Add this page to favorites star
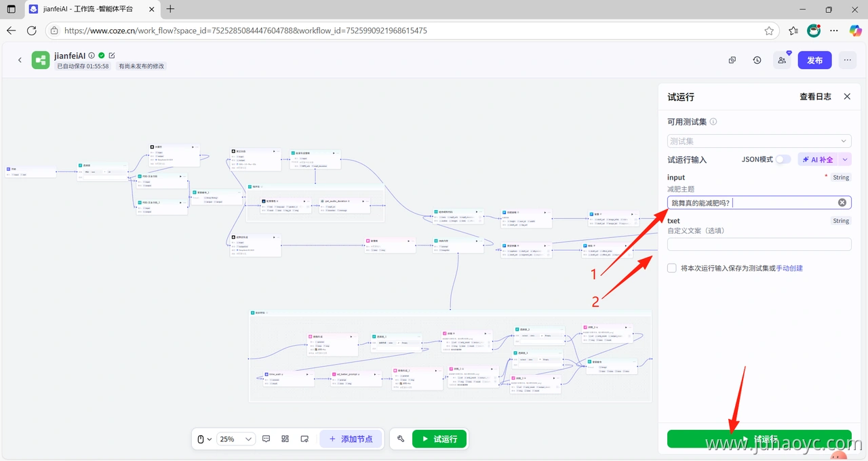Image resolution: width=868 pixels, height=461 pixels. pos(769,31)
